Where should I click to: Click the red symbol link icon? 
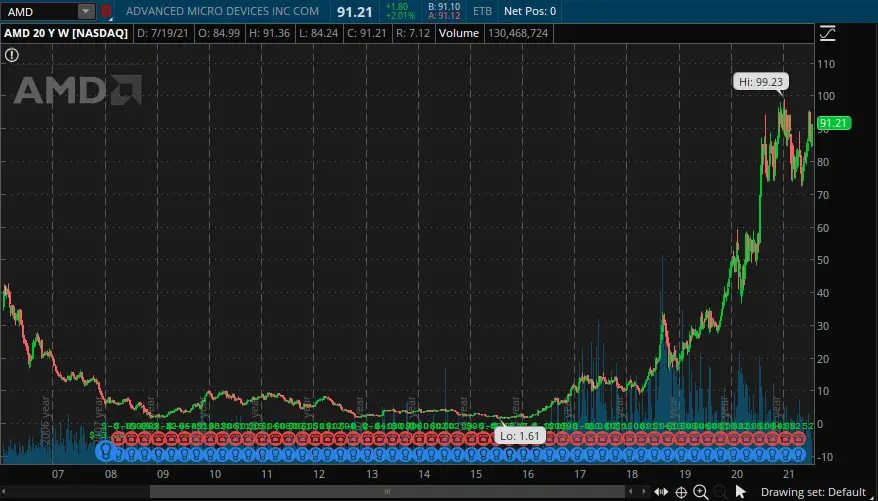click(106, 11)
